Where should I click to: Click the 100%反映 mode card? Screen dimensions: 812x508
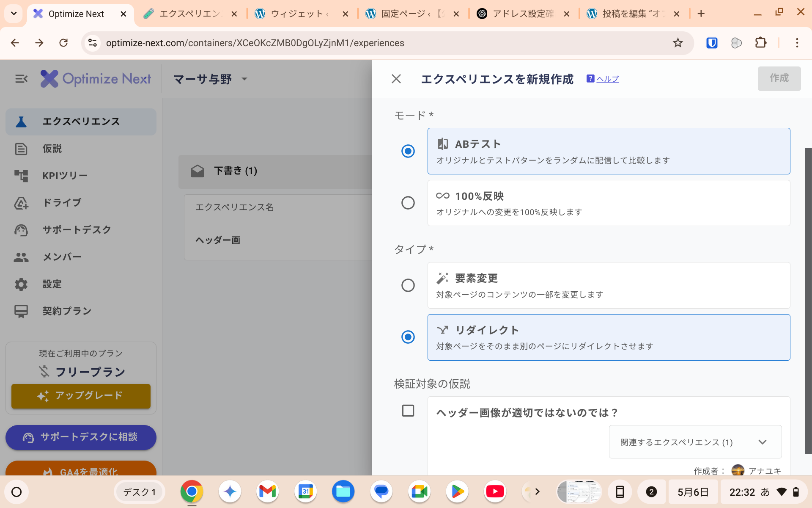pos(609,203)
